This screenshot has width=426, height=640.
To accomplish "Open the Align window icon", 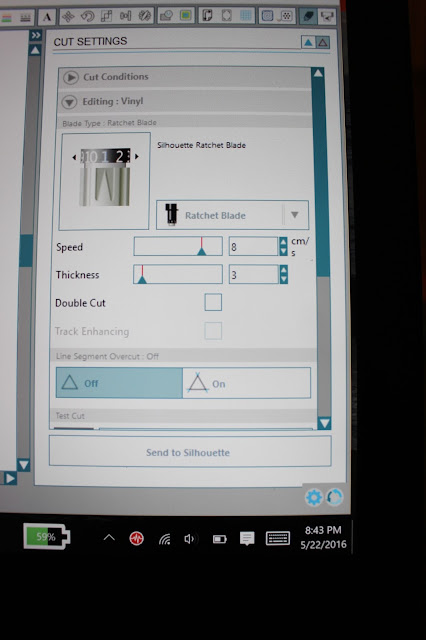I will tap(125, 16).
